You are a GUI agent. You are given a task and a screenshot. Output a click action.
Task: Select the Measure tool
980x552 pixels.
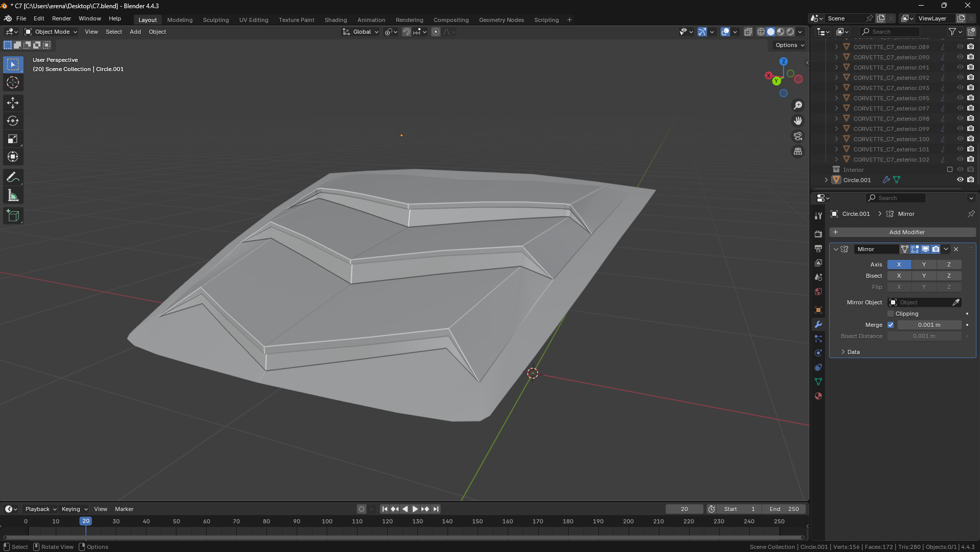[13, 195]
